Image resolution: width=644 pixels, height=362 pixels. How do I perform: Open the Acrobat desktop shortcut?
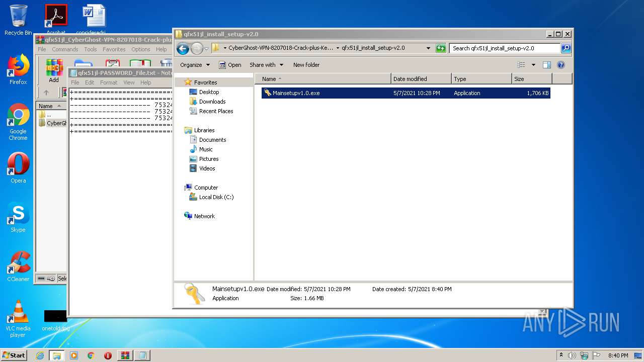56,19
